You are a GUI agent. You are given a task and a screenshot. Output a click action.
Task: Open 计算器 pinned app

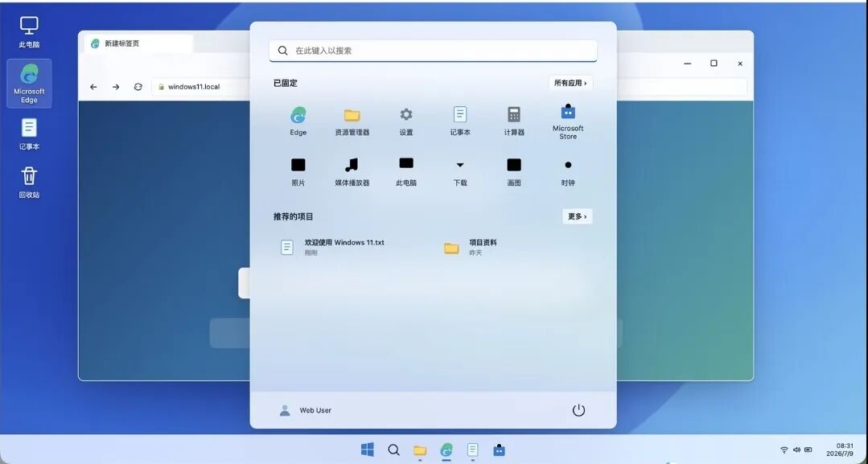[514, 121]
